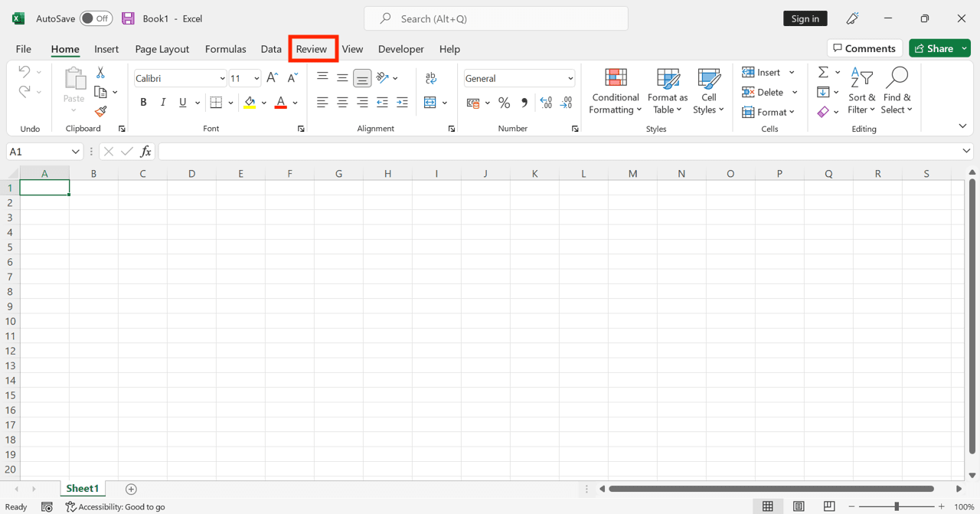This screenshot has height=514, width=980.
Task: Click the Decrease Indent icon
Action: coord(382,103)
